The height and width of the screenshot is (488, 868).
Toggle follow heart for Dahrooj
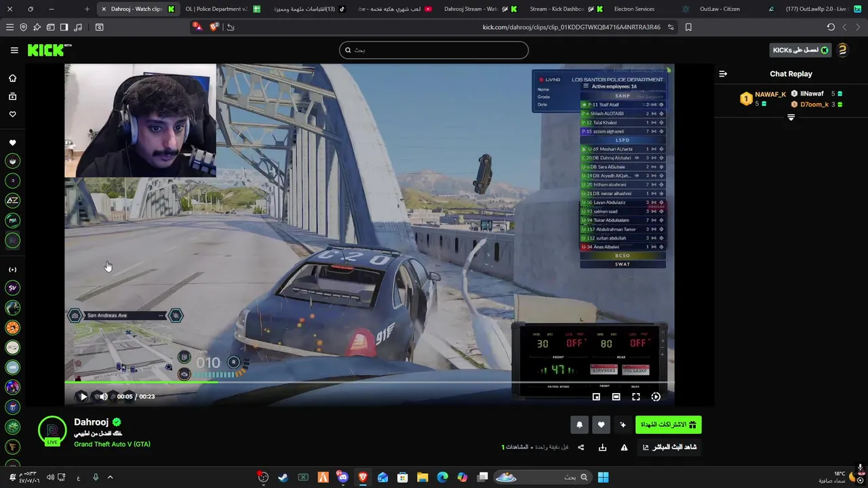coord(601,425)
